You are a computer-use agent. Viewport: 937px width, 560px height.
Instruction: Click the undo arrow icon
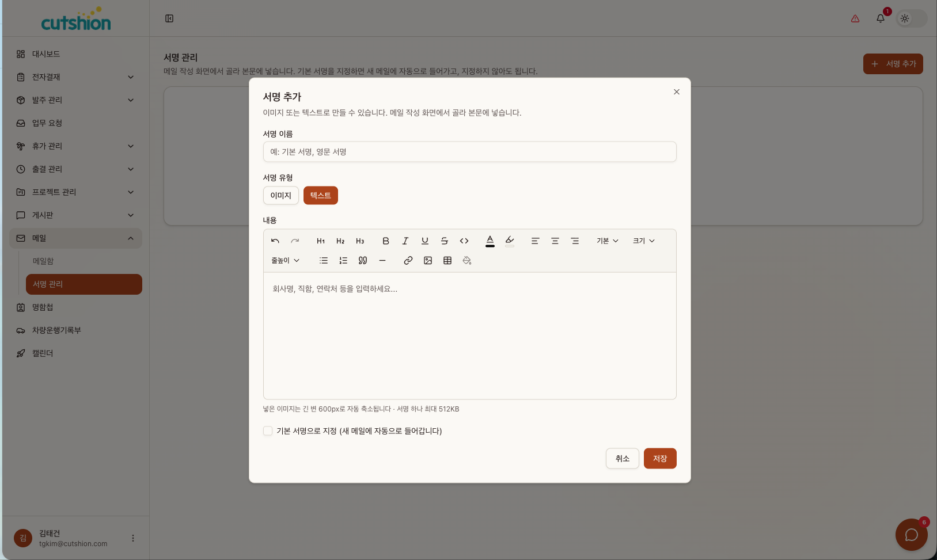(275, 241)
